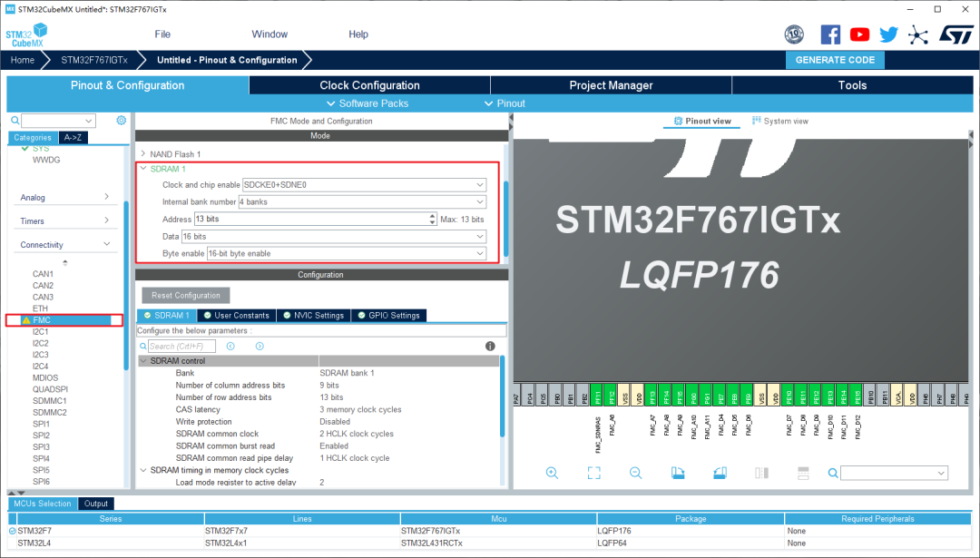Select pin PF11 on the chip
The width and height of the screenshot is (980, 558).
click(597, 396)
